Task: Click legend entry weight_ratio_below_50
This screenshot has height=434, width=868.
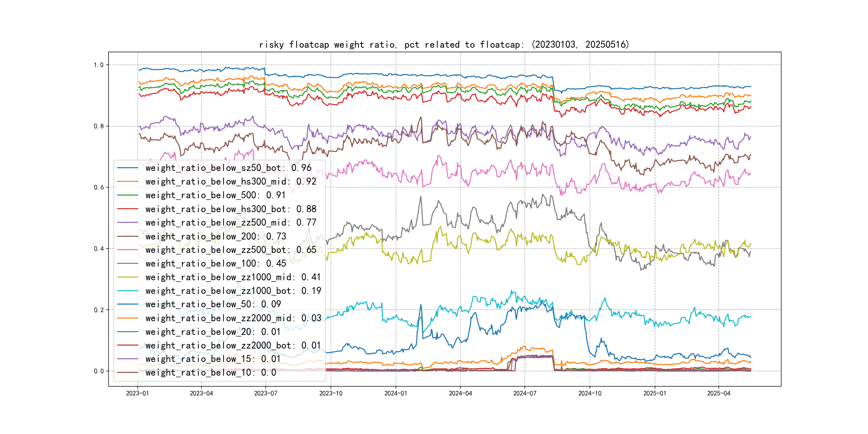Action: [x=213, y=304]
